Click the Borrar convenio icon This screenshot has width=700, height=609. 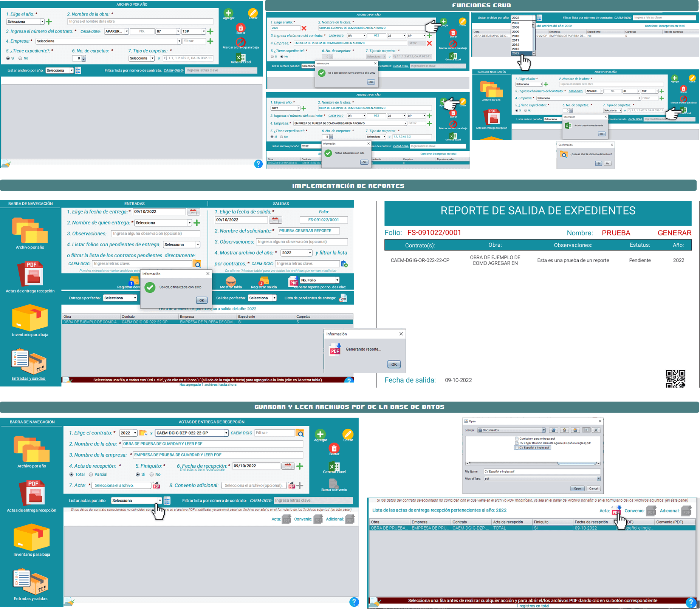point(334,483)
